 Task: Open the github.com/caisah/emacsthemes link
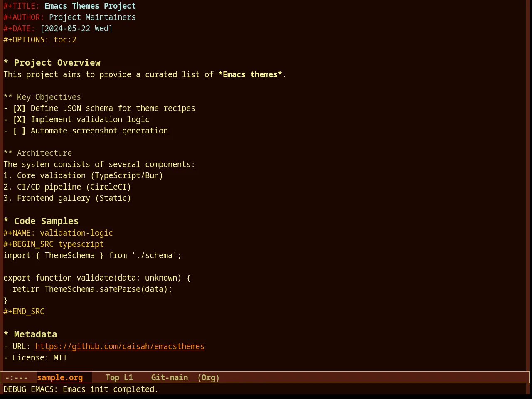pyautogui.click(x=120, y=347)
